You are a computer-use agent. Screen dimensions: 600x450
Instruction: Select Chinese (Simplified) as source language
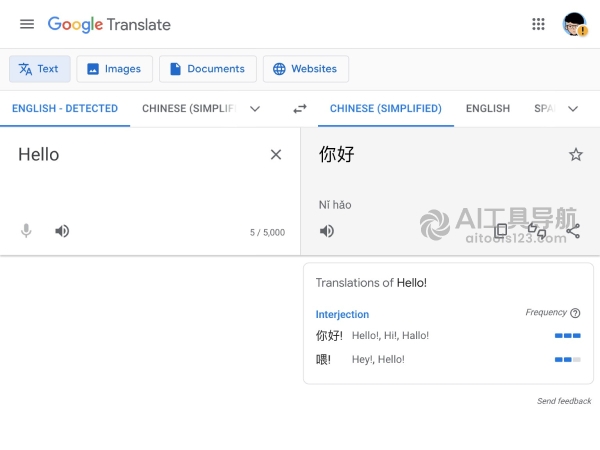(189, 109)
